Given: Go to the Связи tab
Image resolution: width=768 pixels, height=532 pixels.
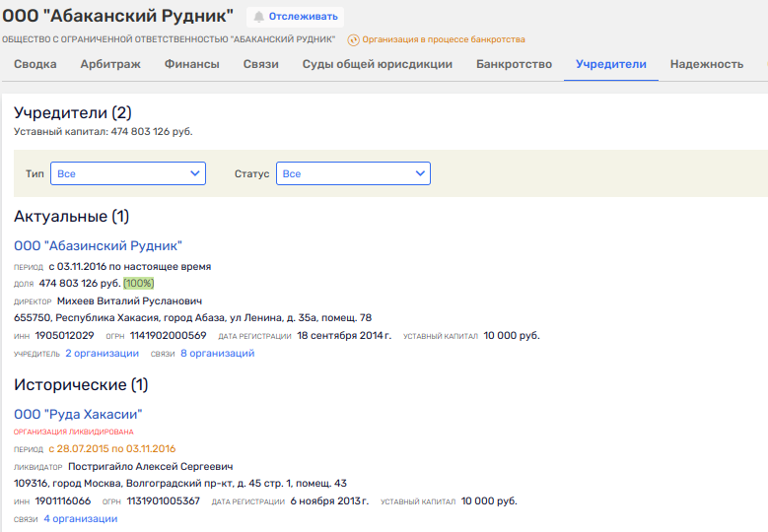Looking at the screenshot, I should (x=261, y=64).
